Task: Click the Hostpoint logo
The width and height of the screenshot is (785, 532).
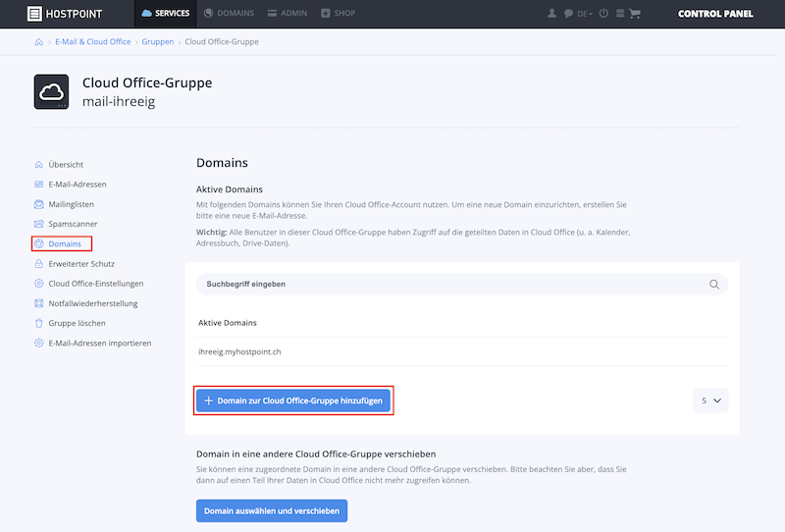Action: click(x=65, y=14)
